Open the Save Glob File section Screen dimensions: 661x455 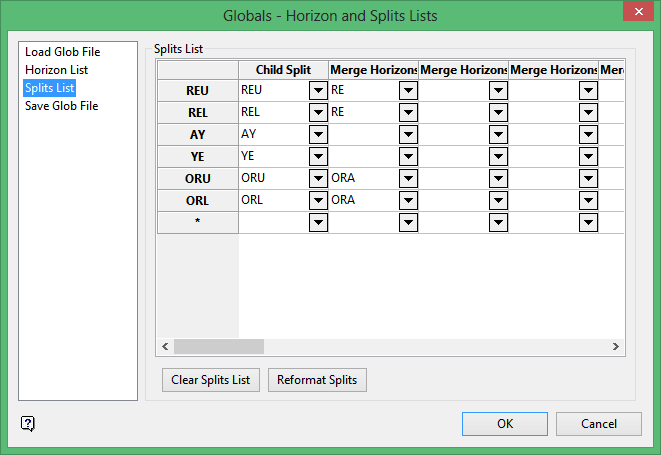(61, 106)
